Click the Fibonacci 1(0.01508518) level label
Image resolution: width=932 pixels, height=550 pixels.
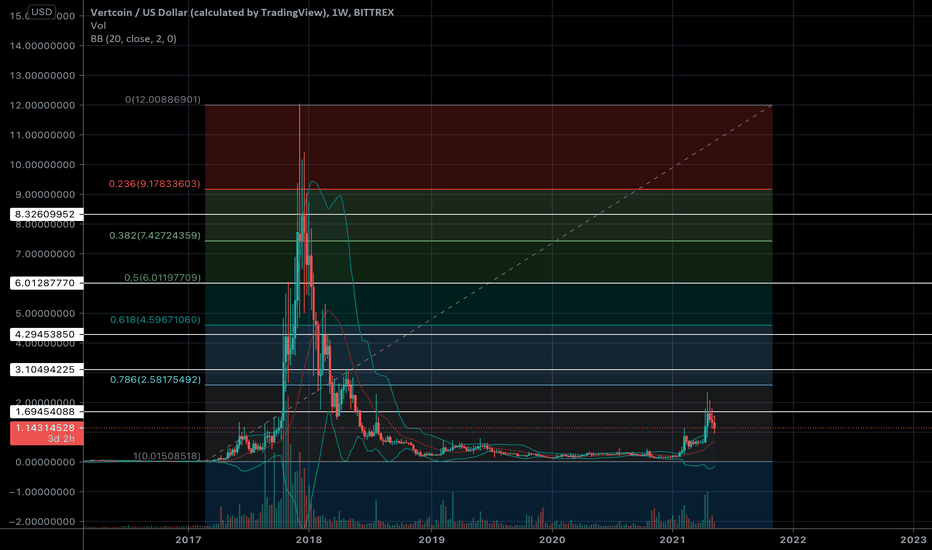click(x=166, y=456)
